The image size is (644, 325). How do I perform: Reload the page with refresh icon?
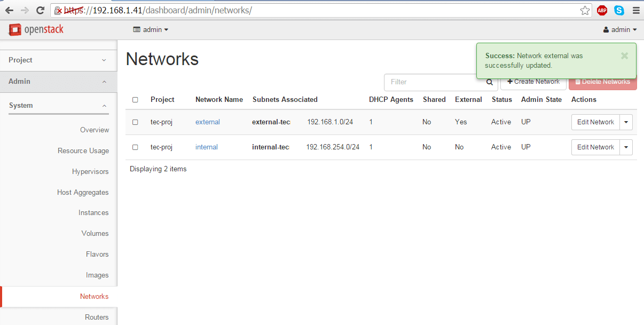[40, 10]
